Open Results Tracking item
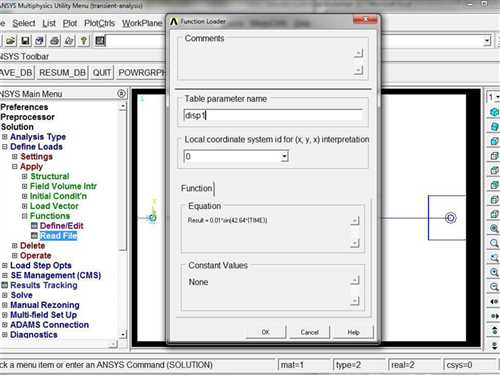Image resolution: width=500 pixels, height=375 pixels. tap(44, 285)
